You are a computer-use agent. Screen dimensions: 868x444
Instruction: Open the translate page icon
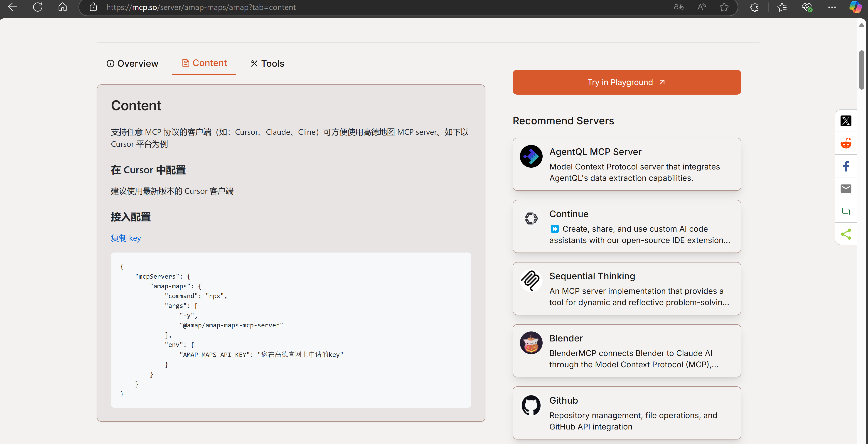pyautogui.click(x=678, y=7)
